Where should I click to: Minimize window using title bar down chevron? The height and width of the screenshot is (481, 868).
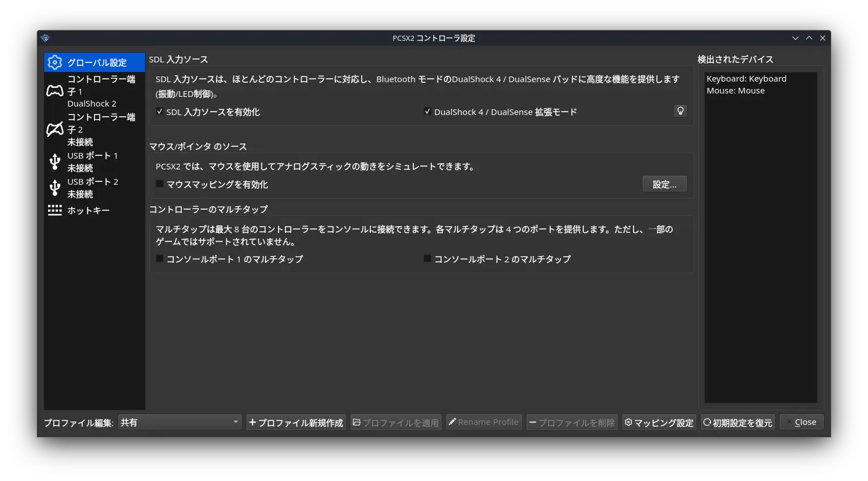pyautogui.click(x=796, y=38)
